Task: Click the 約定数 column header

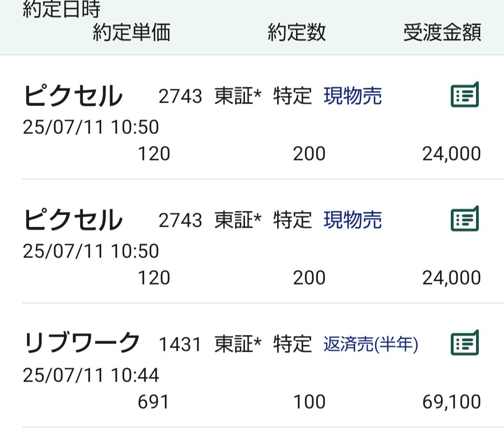Action: pyautogui.click(x=297, y=33)
